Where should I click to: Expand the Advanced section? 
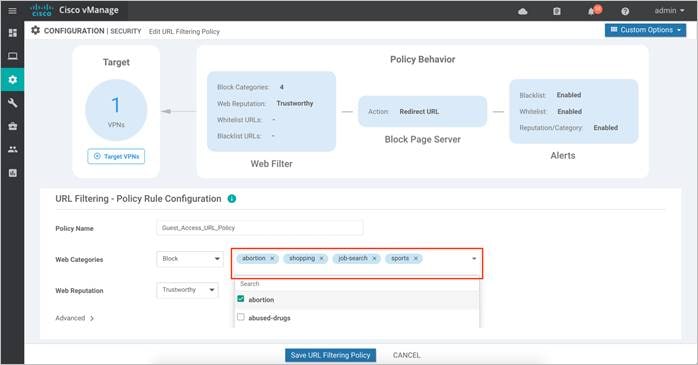[x=74, y=318]
